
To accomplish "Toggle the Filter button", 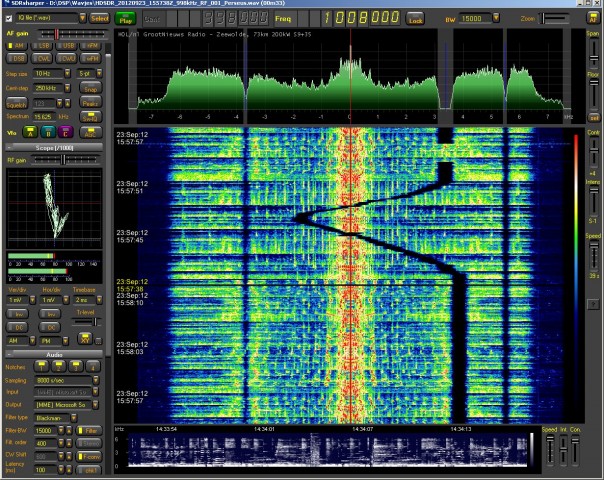I will point(88,431).
